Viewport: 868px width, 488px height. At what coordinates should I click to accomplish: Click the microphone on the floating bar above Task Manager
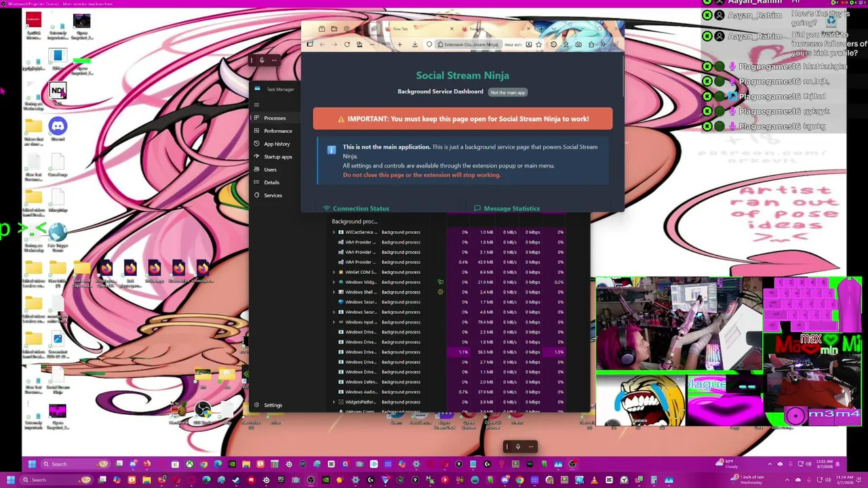262,60
